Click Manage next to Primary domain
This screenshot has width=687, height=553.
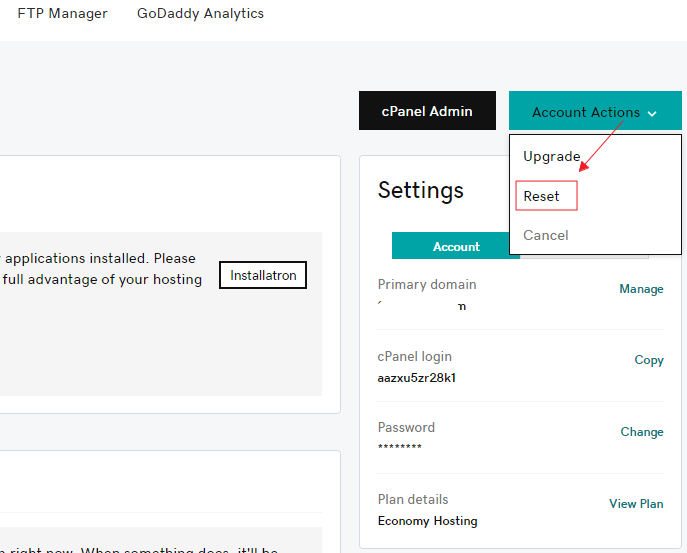[x=641, y=289]
